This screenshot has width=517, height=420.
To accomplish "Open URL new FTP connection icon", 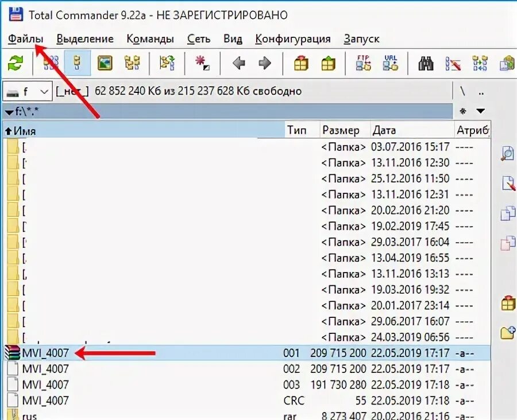I will point(391,63).
